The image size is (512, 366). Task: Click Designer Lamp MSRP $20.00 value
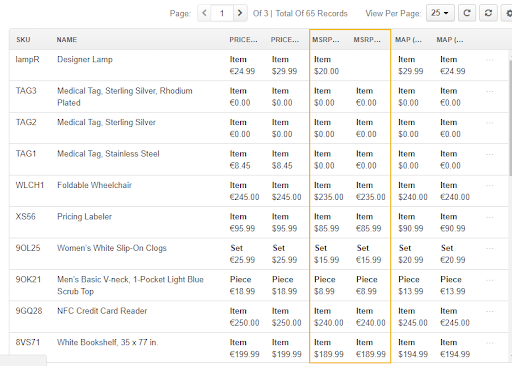click(x=326, y=71)
